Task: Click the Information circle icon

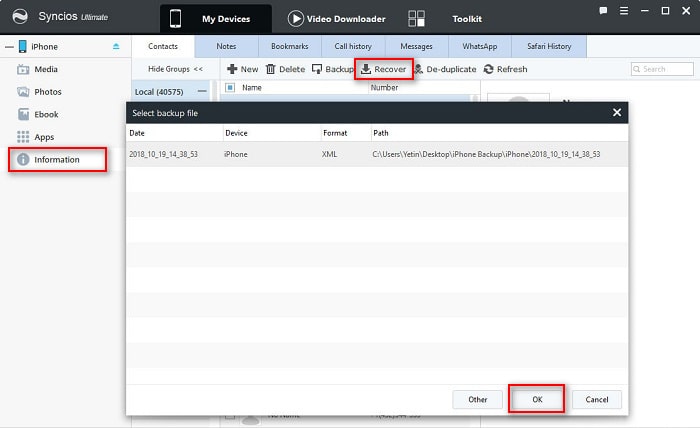Action: pyautogui.click(x=23, y=159)
